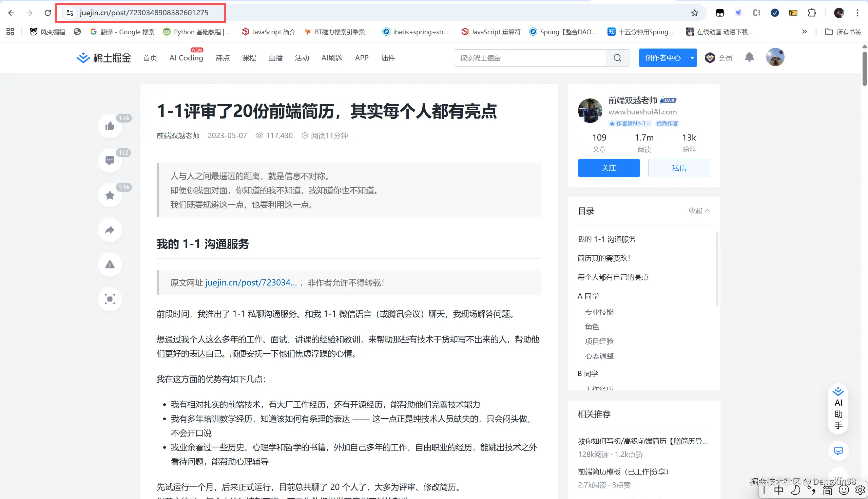Like the article via thumbs-up icon
The width and height of the screenshot is (868, 499).
tap(110, 126)
